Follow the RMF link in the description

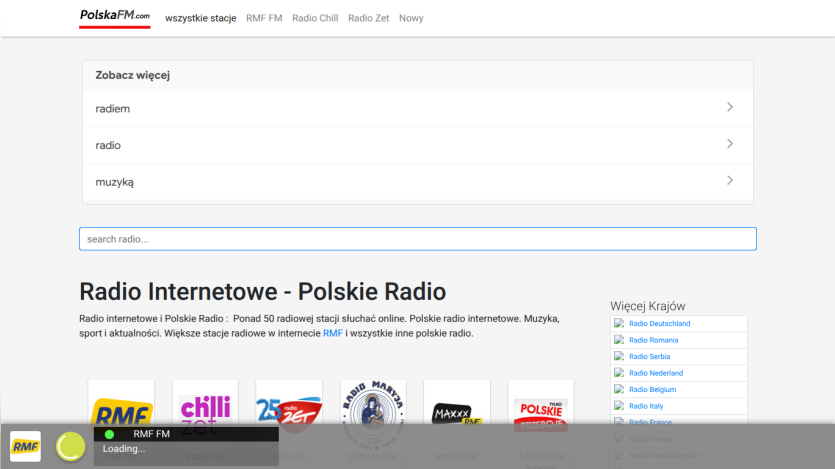pos(333,333)
